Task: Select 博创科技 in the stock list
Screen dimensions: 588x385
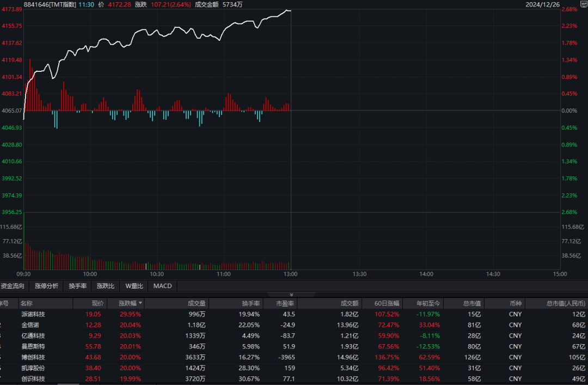Action: [33, 357]
